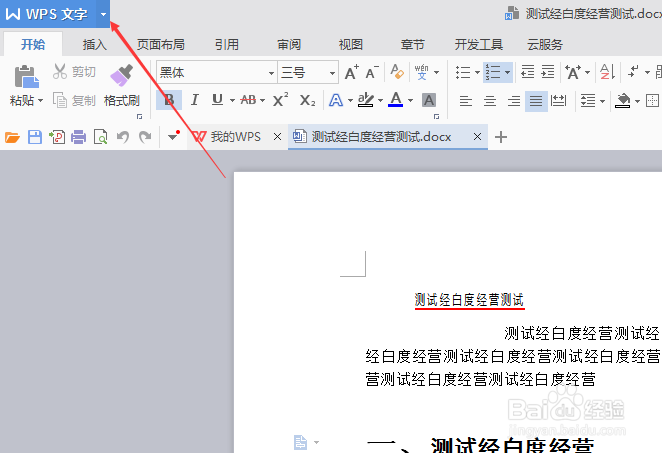Viewport: 662px width, 453px height.
Task: Add a new document tab with plus
Action: [501, 137]
